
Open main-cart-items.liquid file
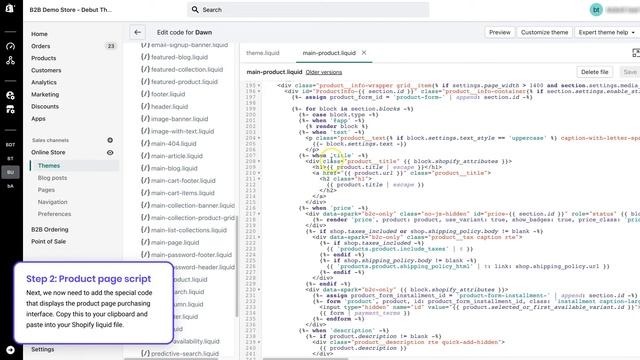[182, 193]
